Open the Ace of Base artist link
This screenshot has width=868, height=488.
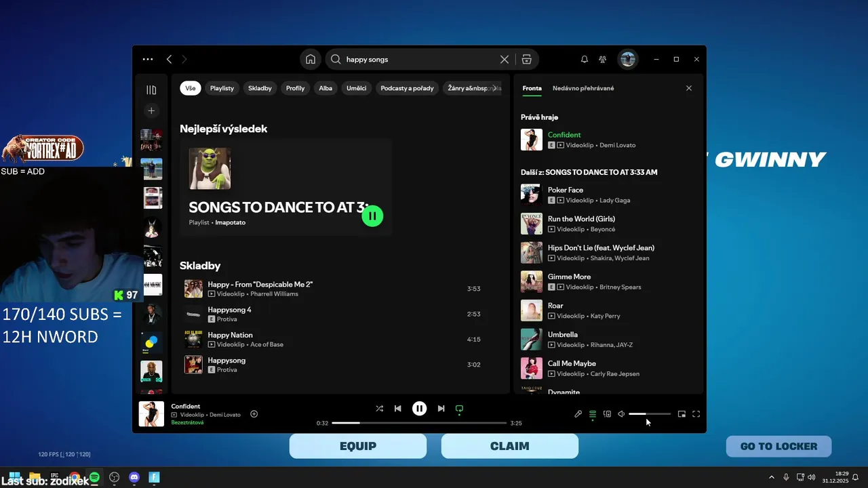(267, 344)
